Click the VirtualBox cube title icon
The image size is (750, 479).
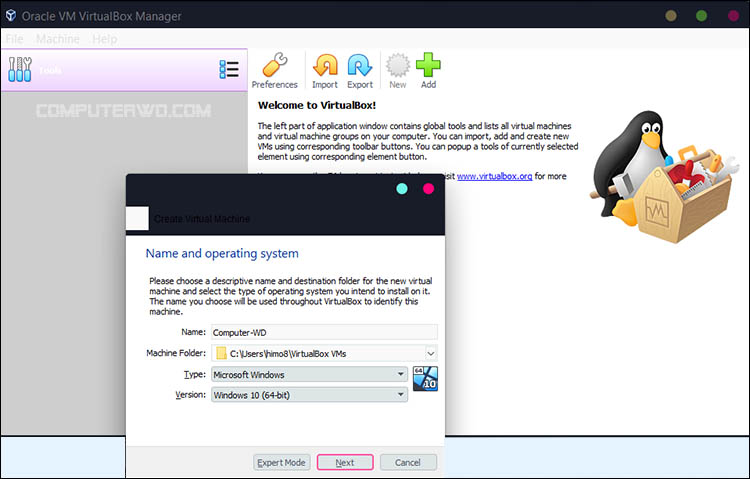pos(11,16)
